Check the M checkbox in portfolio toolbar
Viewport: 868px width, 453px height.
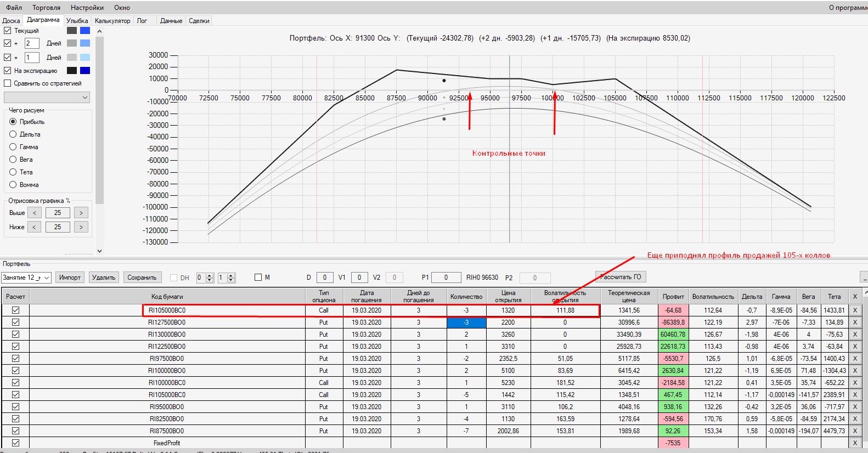(x=258, y=278)
